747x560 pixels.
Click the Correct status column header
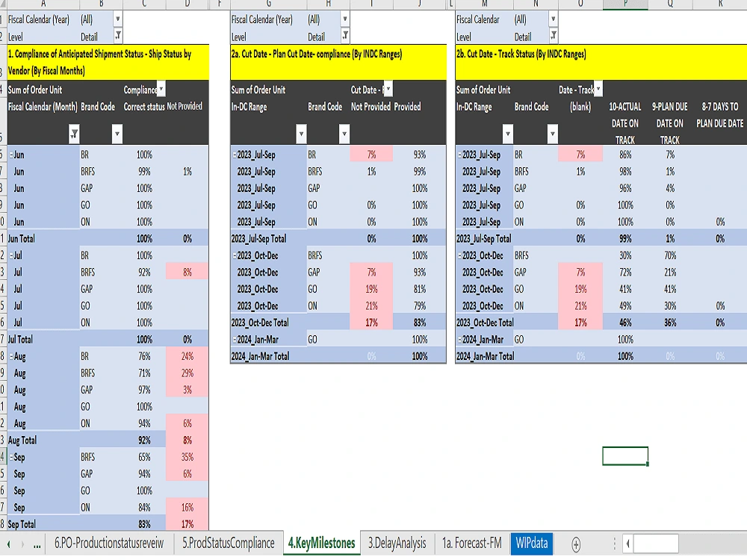pos(144,107)
